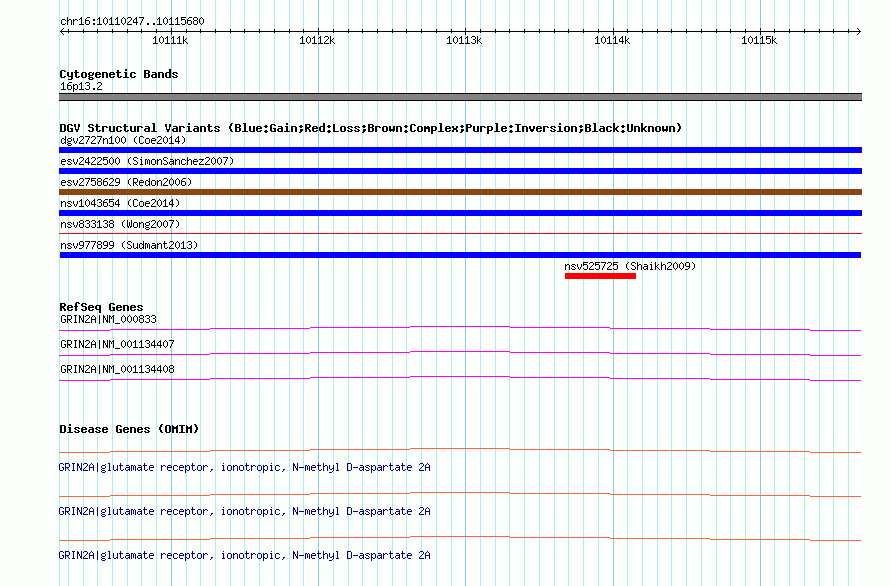Click the magenta GRIN2A NM_001134408 gene line
The height and width of the screenshot is (586, 890).
pyautogui.click(x=460, y=378)
